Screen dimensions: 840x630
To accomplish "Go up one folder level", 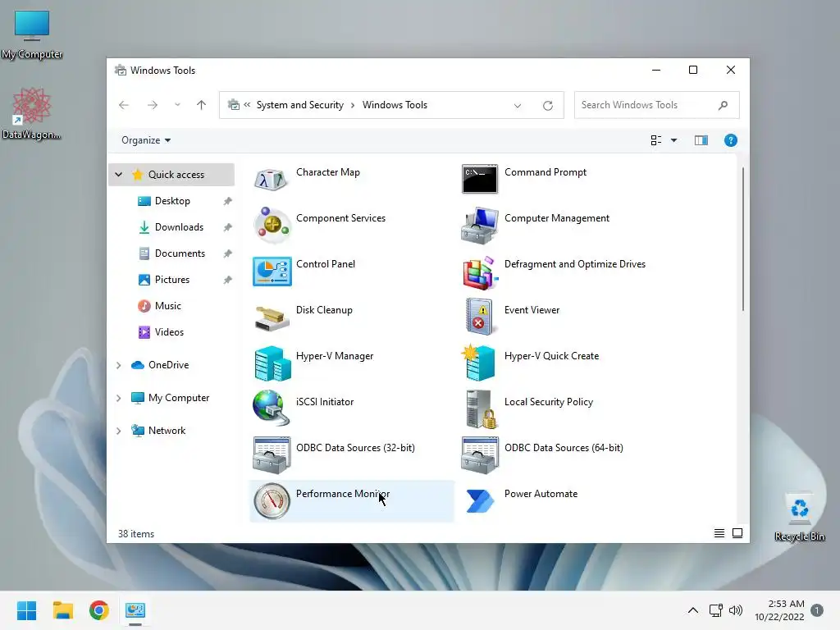I will [x=201, y=105].
